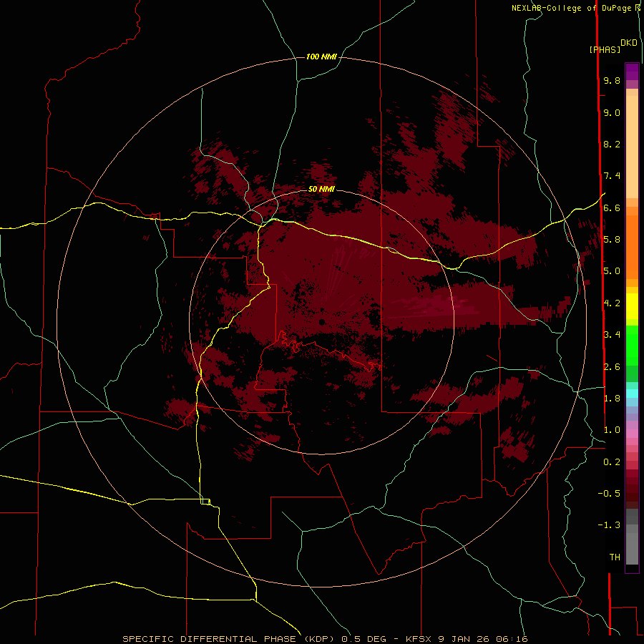Click the 2.6 value on color scale
This screenshot has width=644, height=644.
(612, 366)
